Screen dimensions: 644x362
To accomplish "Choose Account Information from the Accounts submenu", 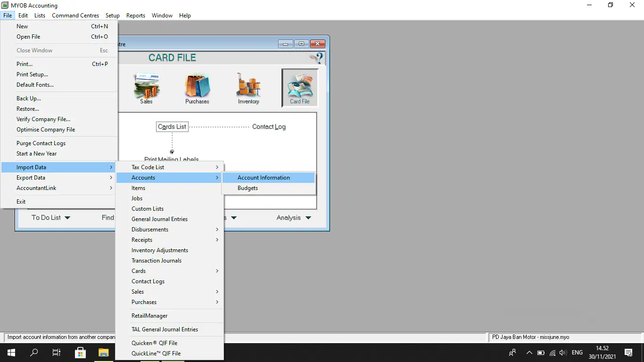I will [268, 178].
